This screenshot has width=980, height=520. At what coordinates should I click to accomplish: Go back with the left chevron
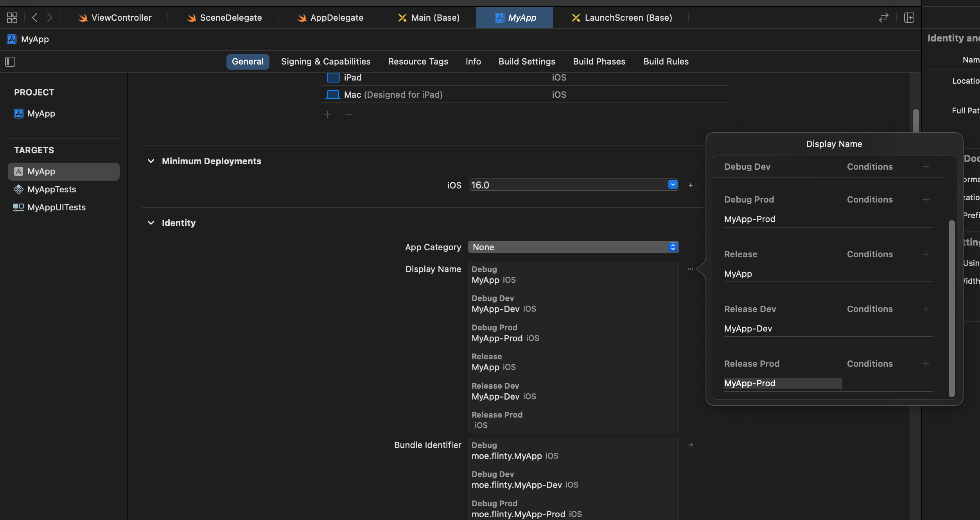pos(35,18)
